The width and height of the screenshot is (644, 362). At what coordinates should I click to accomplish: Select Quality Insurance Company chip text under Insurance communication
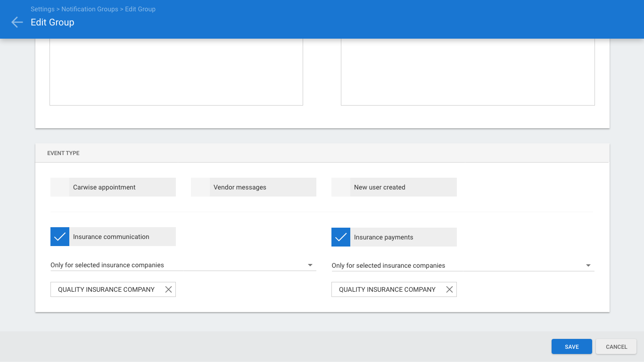point(106,289)
